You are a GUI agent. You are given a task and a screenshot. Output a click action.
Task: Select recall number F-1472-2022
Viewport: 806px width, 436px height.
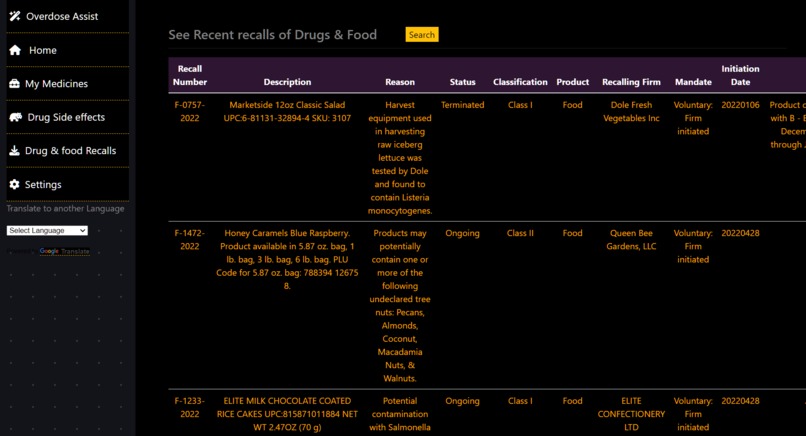pos(190,240)
